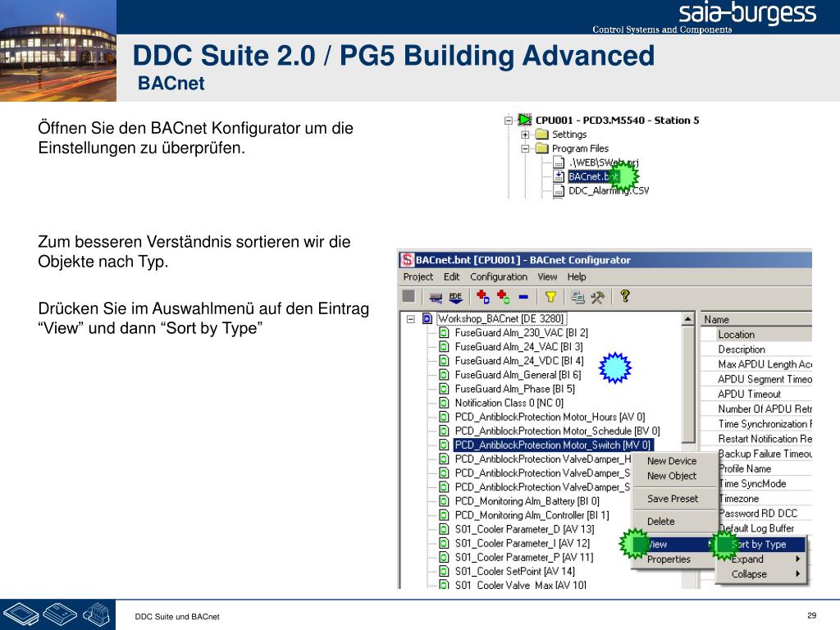Select the Expand submenu entry
The width and height of the screenshot is (840, 630).
click(x=760, y=559)
